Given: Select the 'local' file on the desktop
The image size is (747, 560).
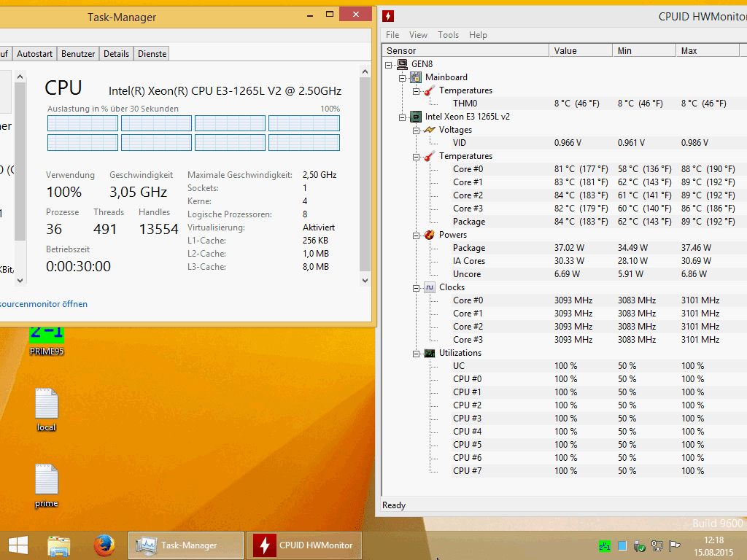Looking at the screenshot, I should coord(46,410).
